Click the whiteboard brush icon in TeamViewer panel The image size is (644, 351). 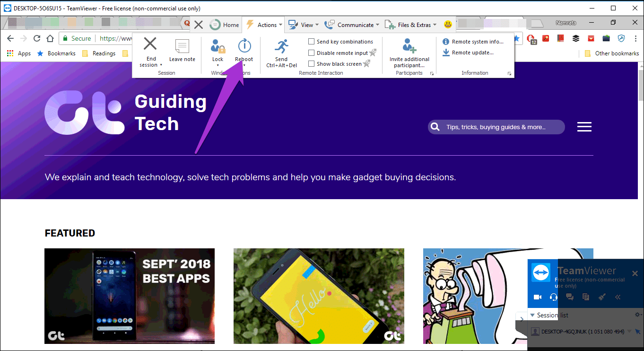[602, 297]
